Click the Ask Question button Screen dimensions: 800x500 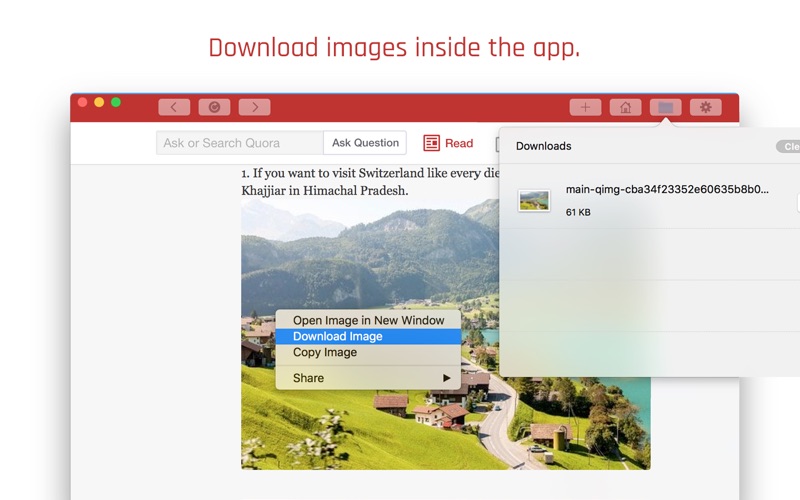(365, 143)
